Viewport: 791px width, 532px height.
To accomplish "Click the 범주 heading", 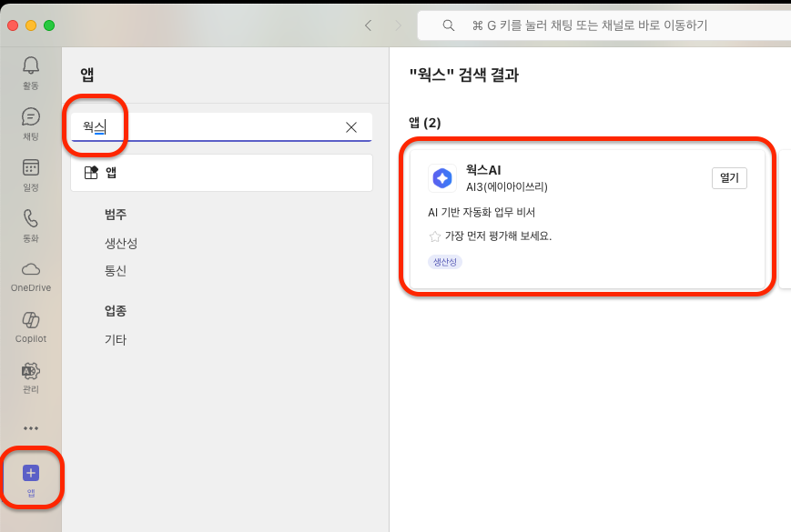I will [x=116, y=215].
